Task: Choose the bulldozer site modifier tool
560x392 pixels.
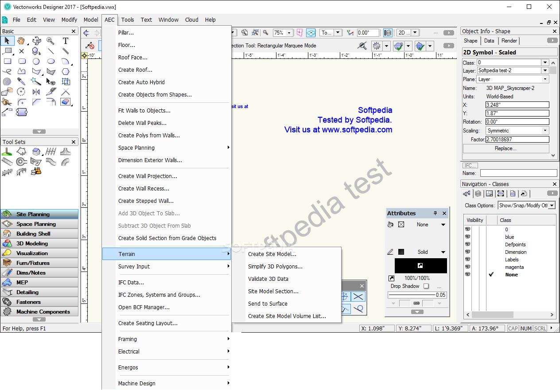Action: [36, 171]
